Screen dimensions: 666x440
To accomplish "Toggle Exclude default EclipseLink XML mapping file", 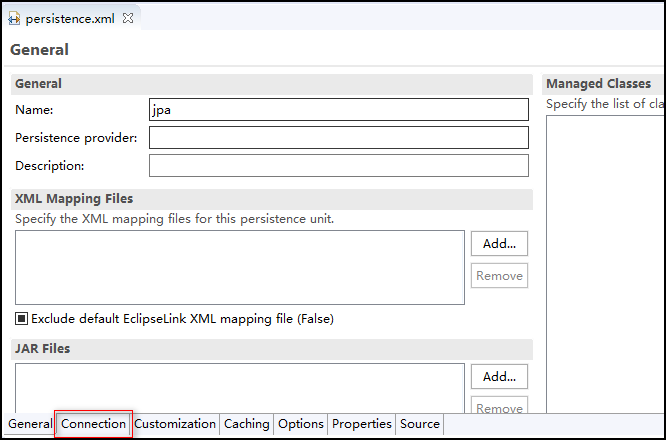I will 22,319.
